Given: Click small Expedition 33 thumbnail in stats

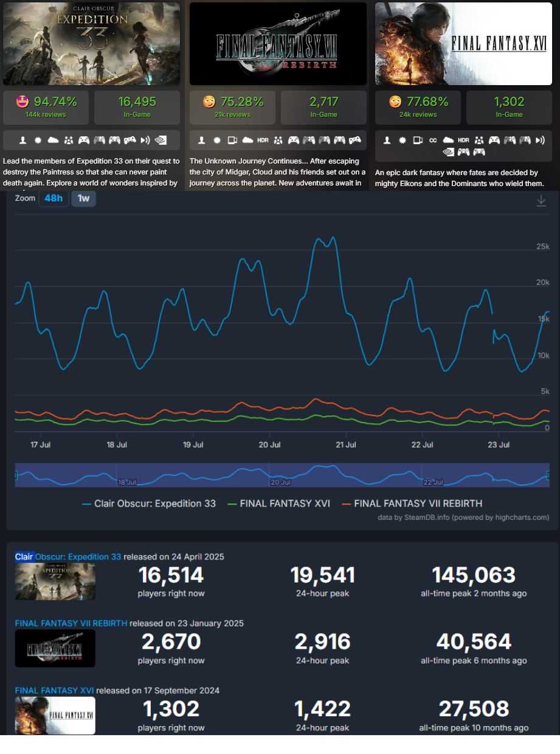Looking at the screenshot, I should (x=55, y=582).
